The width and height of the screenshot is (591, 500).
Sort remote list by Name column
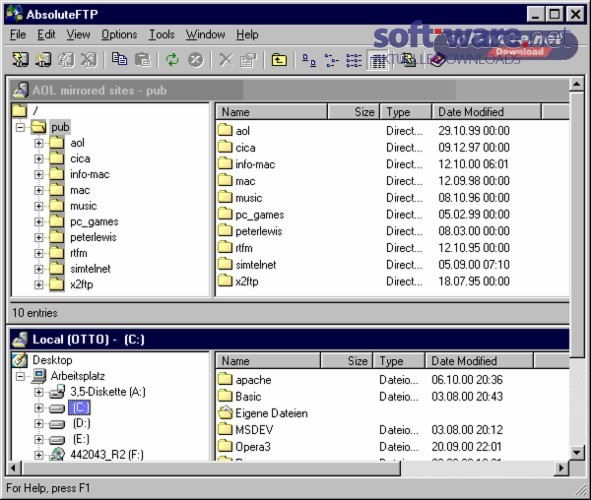[x=271, y=112]
